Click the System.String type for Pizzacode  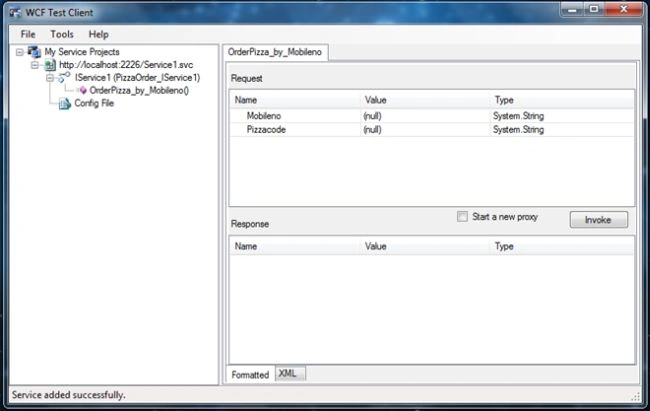(x=562, y=130)
